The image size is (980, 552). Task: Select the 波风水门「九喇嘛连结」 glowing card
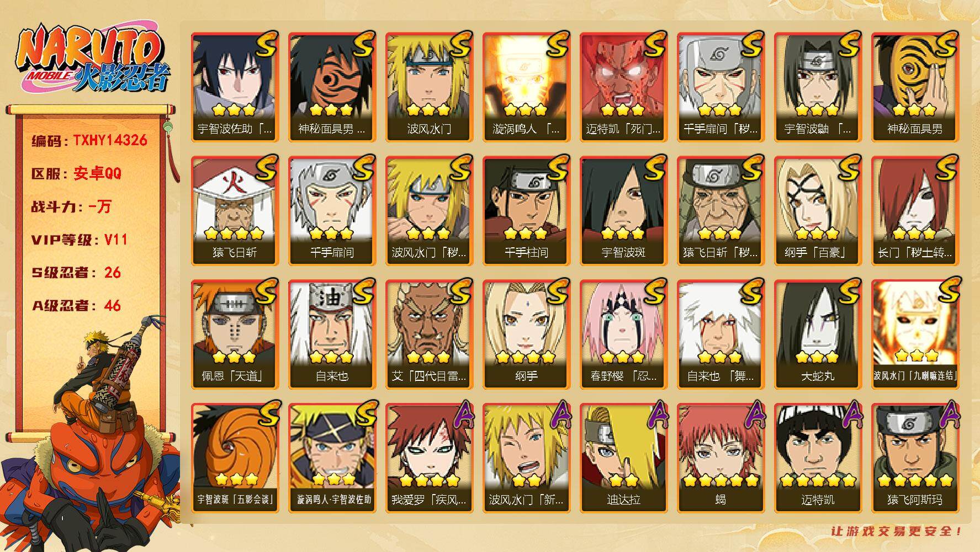coord(914,334)
